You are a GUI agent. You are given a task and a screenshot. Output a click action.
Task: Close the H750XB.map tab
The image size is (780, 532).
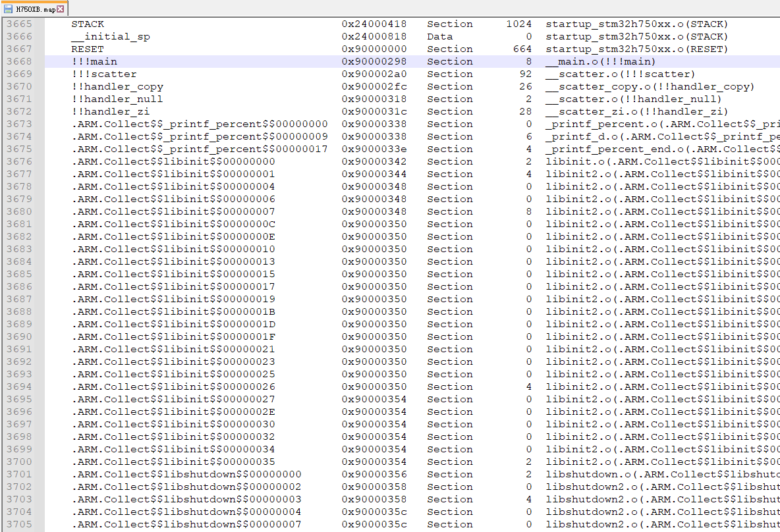pyautogui.click(x=61, y=9)
